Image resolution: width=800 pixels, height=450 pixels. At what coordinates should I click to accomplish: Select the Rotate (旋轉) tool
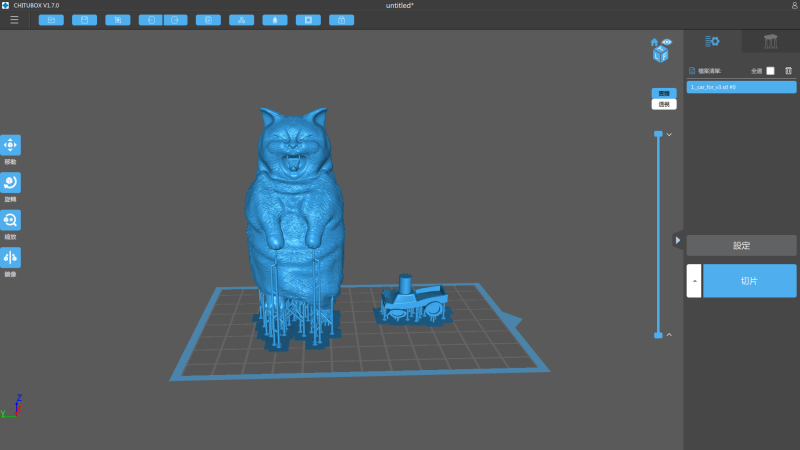pyautogui.click(x=10, y=182)
